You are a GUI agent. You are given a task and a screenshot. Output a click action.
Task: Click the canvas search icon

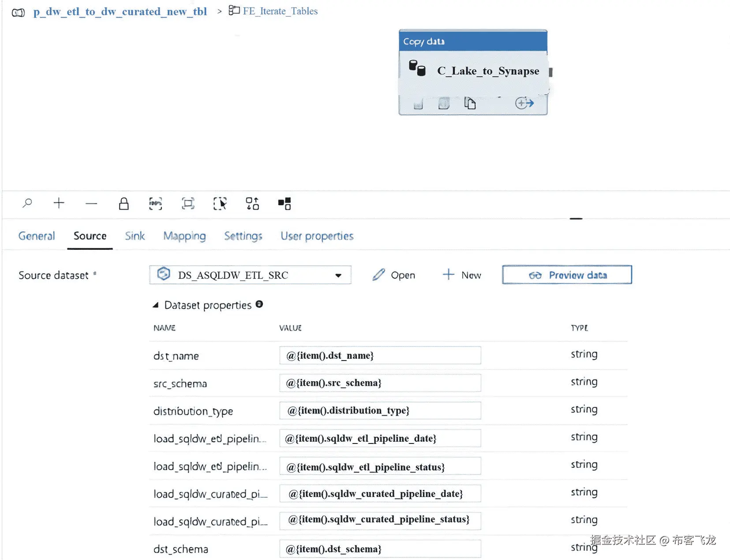(x=27, y=203)
